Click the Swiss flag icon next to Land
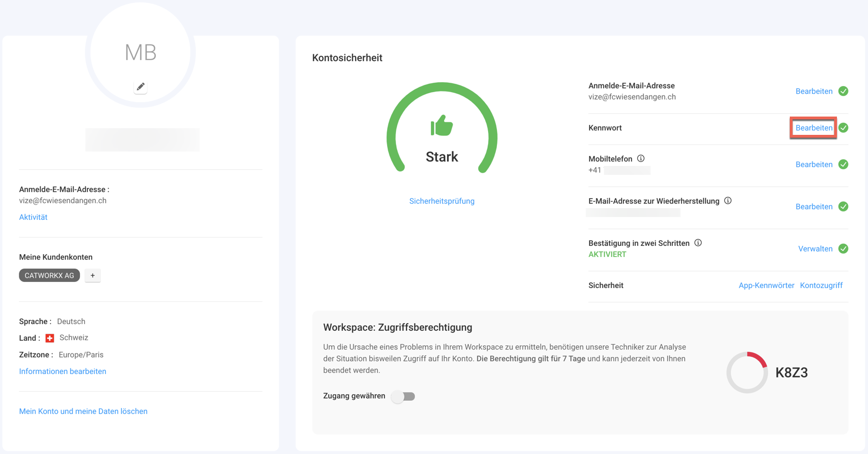Screen dimensions: 868x454 point(50,338)
